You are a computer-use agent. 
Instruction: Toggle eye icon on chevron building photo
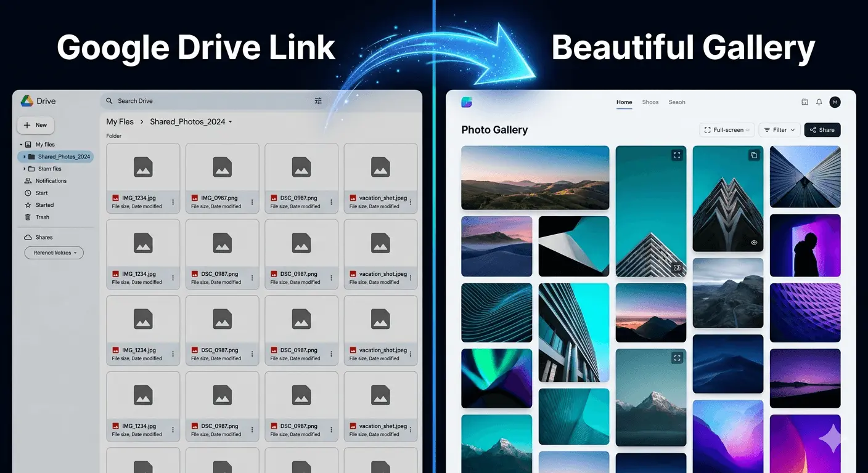coord(754,243)
